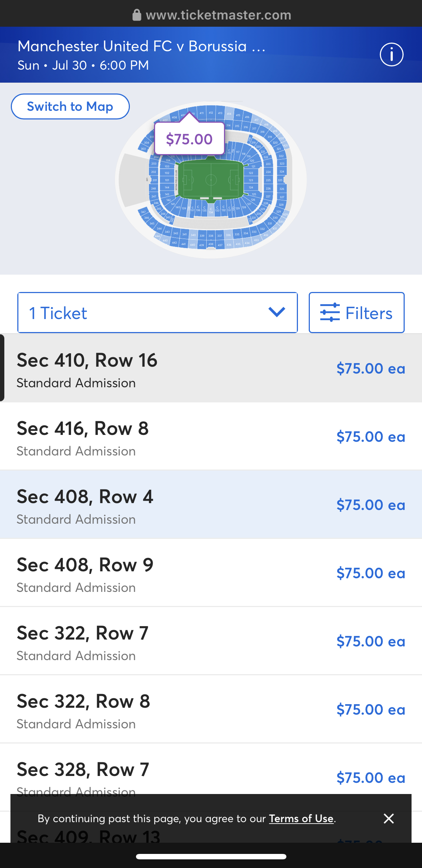This screenshot has width=422, height=868.
Task: Open the Terms of Use link
Action: pyautogui.click(x=301, y=819)
